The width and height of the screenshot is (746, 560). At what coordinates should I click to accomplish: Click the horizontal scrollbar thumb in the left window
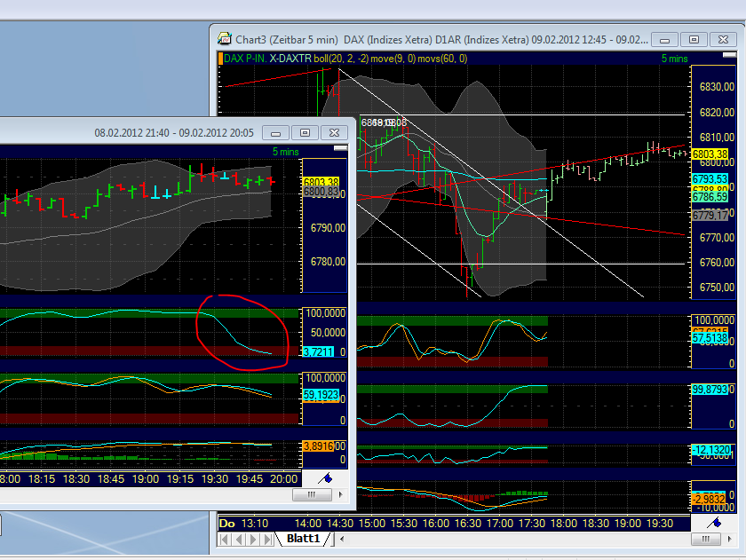point(312,494)
